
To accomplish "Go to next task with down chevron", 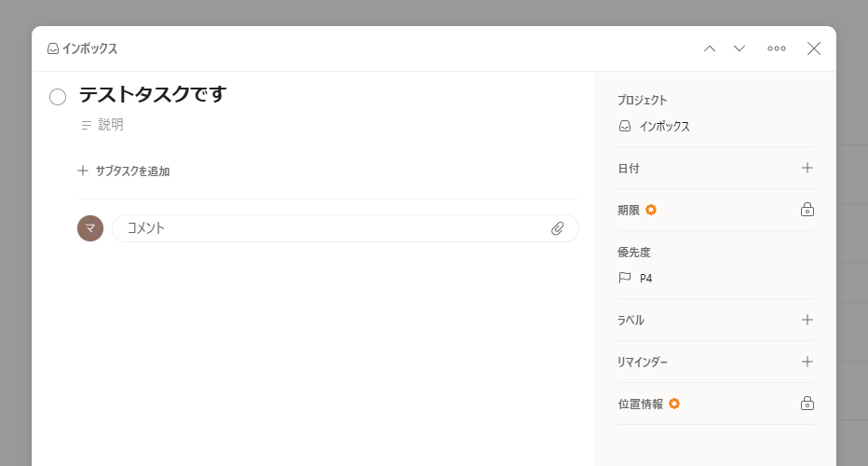I will pos(739,48).
